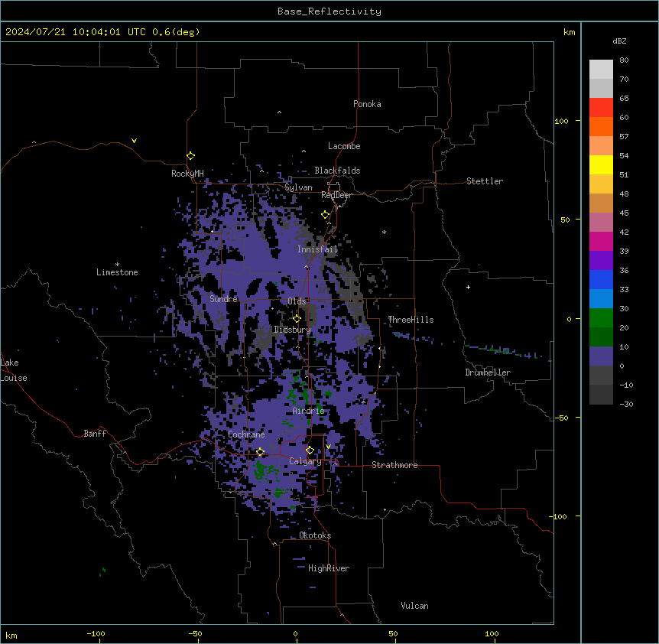Click the Cochrane city label
Image resolution: width=659 pixels, height=644 pixels.
tap(246, 434)
